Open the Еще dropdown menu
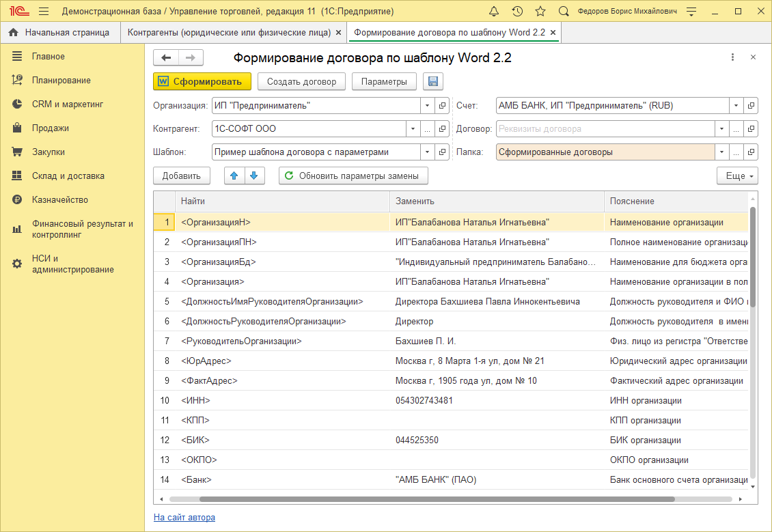This screenshot has width=772, height=532. coord(737,176)
